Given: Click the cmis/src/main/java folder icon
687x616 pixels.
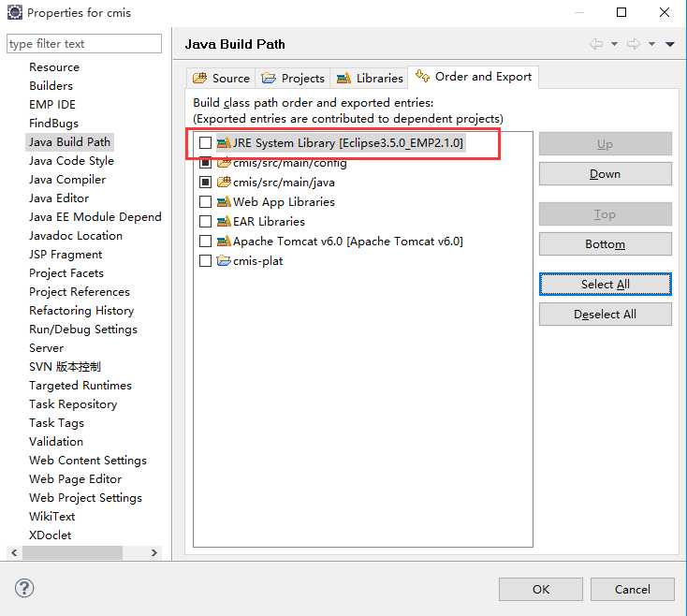Looking at the screenshot, I should (x=224, y=182).
